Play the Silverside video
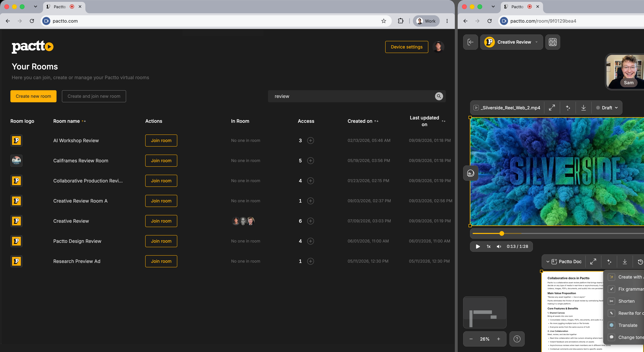The width and height of the screenshot is (644, 352). tap(478, 247)
